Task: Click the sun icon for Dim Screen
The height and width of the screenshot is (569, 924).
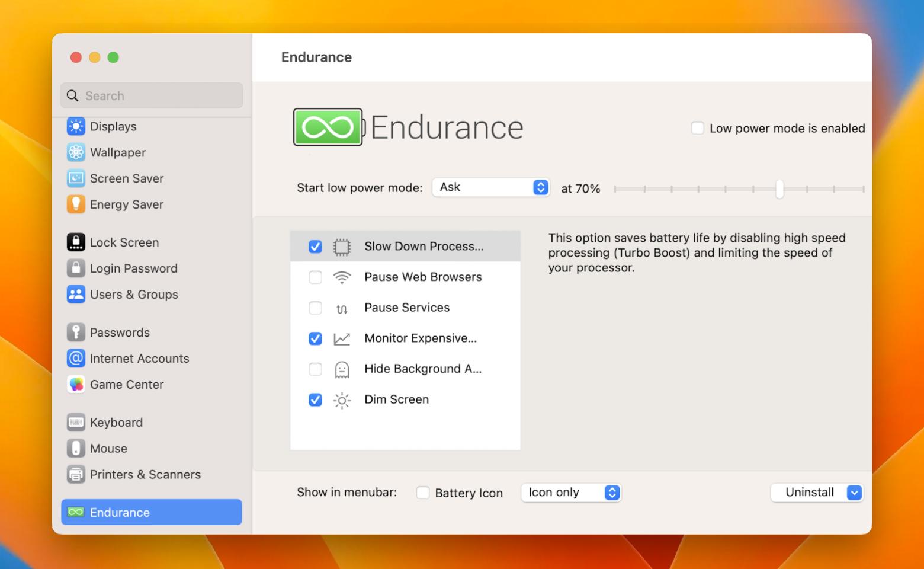Action: (x=342, y=400)
